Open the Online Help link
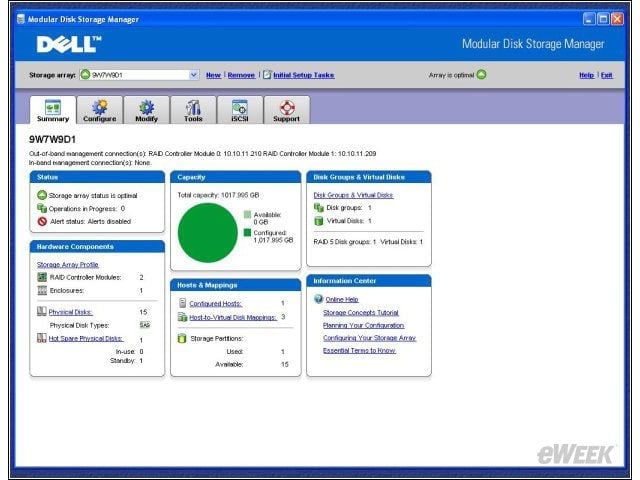 [342, 299]
